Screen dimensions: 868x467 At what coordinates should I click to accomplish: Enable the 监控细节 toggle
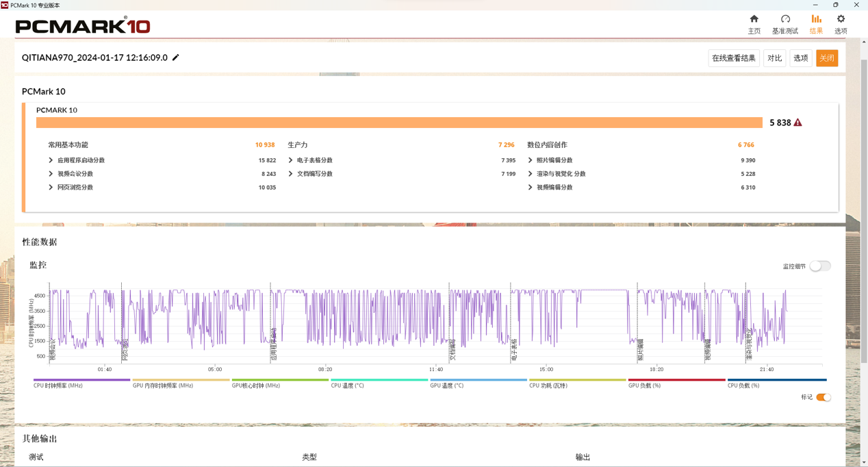[819, 266]
